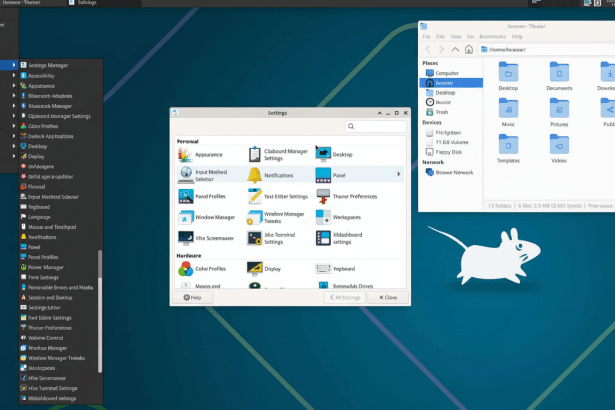
Task: Select Computer in Thunar Places sidebar
Action: point(451,73)
